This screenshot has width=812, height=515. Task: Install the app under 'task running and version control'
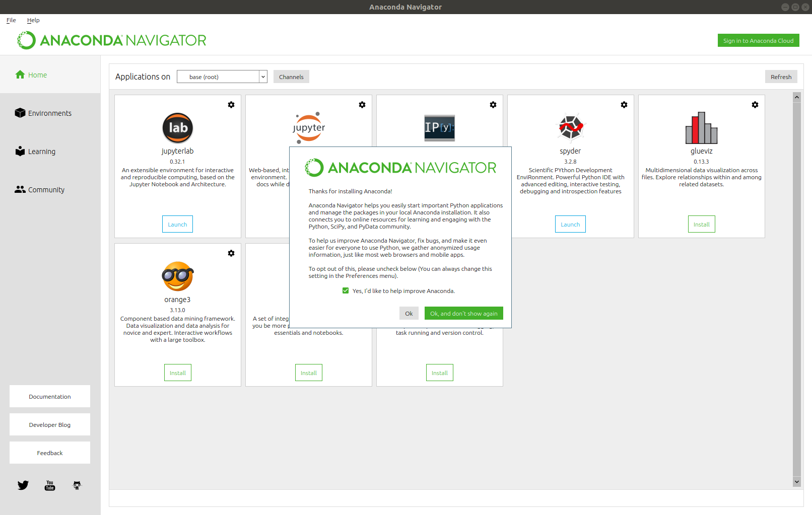(439, 373)
